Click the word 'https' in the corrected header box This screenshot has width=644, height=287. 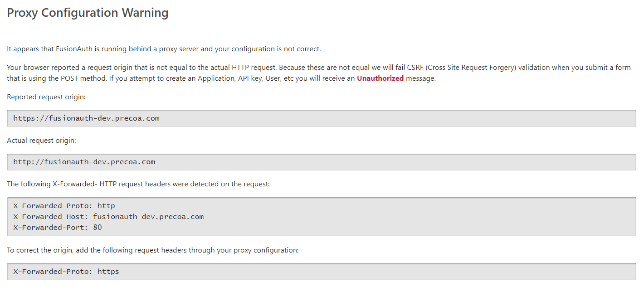[x=108, y=272]
